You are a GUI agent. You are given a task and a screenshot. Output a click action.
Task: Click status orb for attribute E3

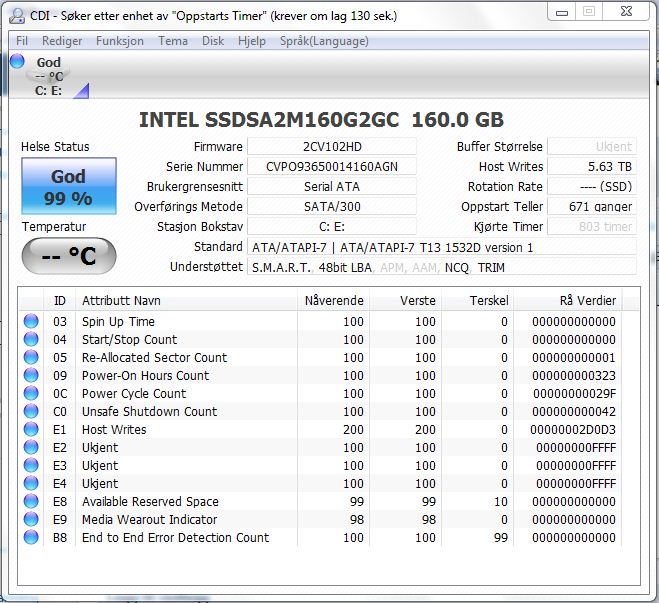[x=31, y=465]
